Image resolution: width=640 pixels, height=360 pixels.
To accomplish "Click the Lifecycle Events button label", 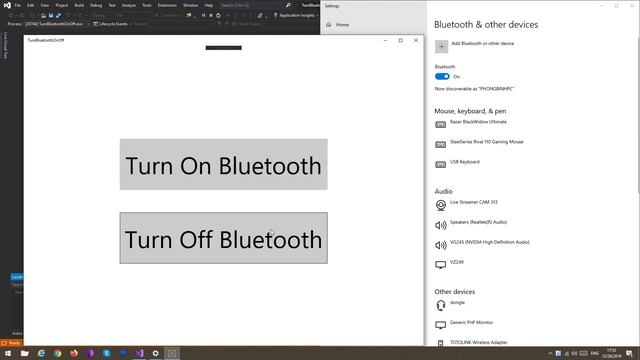I will click(113, 24).
